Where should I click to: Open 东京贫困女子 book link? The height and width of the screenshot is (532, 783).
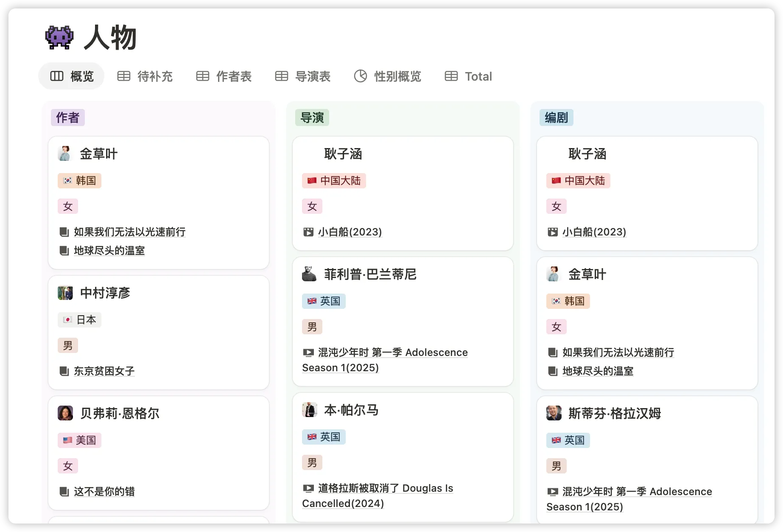(104, 371)
